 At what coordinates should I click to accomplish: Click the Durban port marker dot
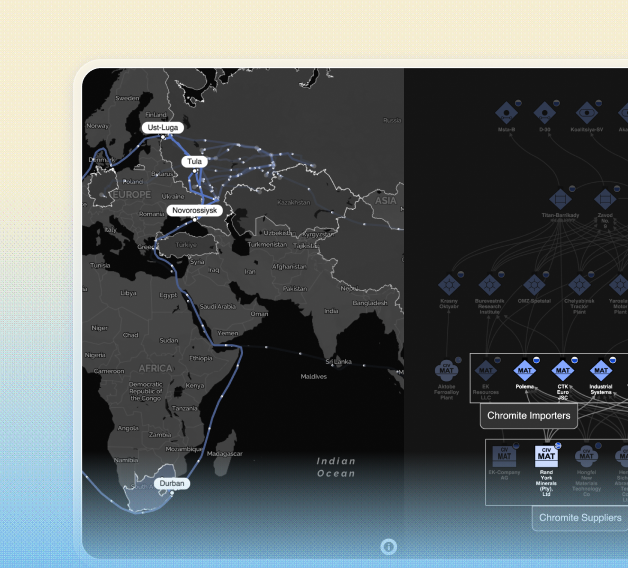pos(172,493)
